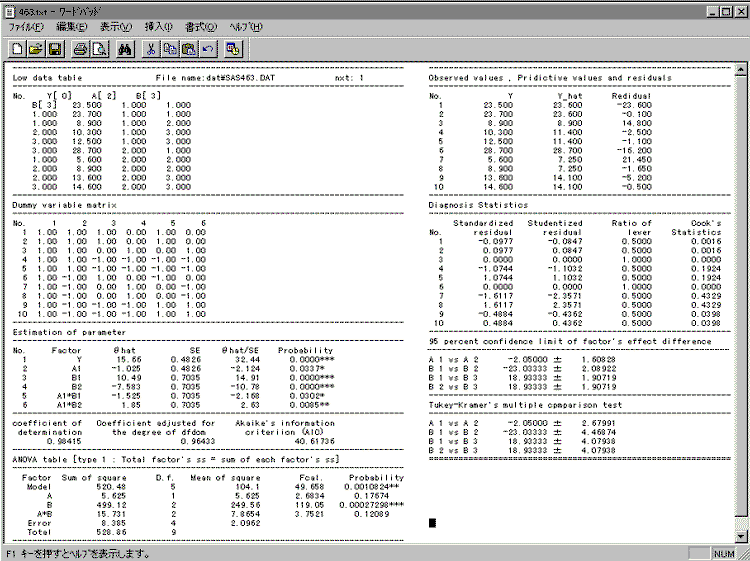Print the document using printer icon
750x561 pixels.
(x=80, y=48)
